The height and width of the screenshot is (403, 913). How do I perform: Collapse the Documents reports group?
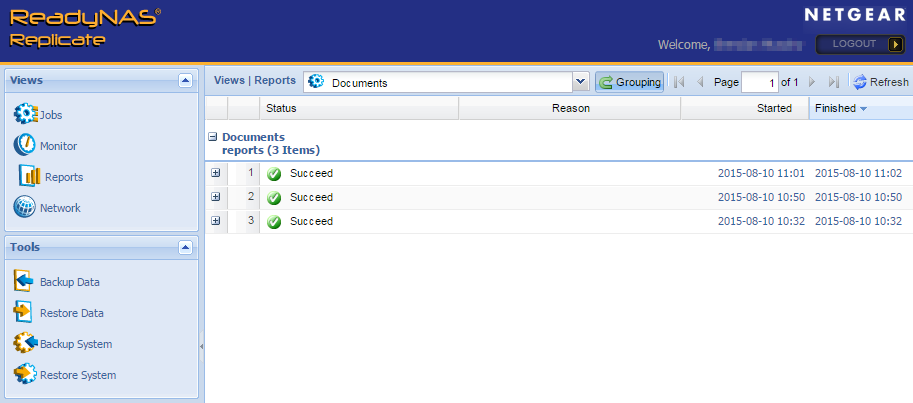click(x=212, y=137)
